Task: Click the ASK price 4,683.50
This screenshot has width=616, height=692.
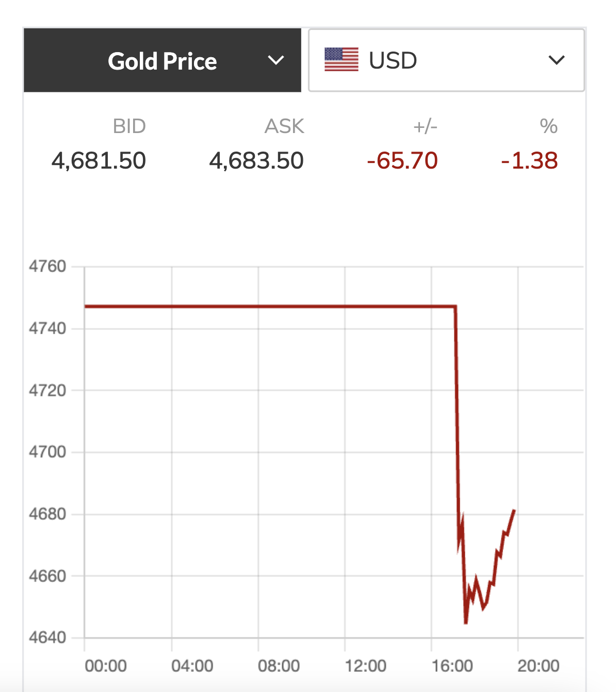Action: coord(256,161)
